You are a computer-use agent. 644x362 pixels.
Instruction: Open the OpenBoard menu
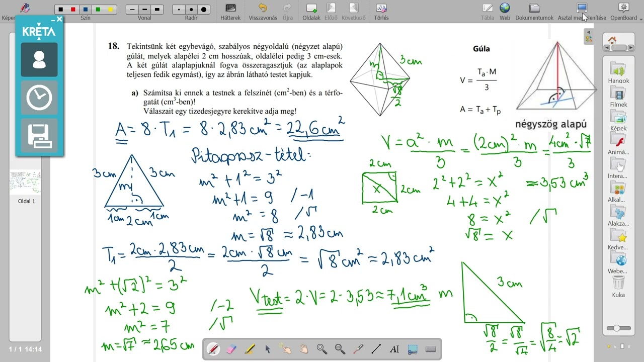[624, 12]
